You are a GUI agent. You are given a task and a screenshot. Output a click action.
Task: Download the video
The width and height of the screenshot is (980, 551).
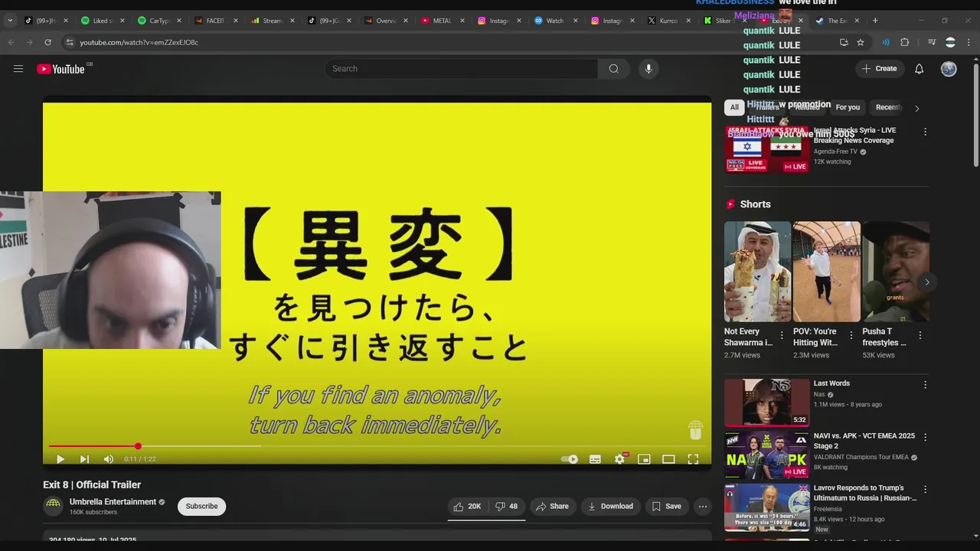610,507
